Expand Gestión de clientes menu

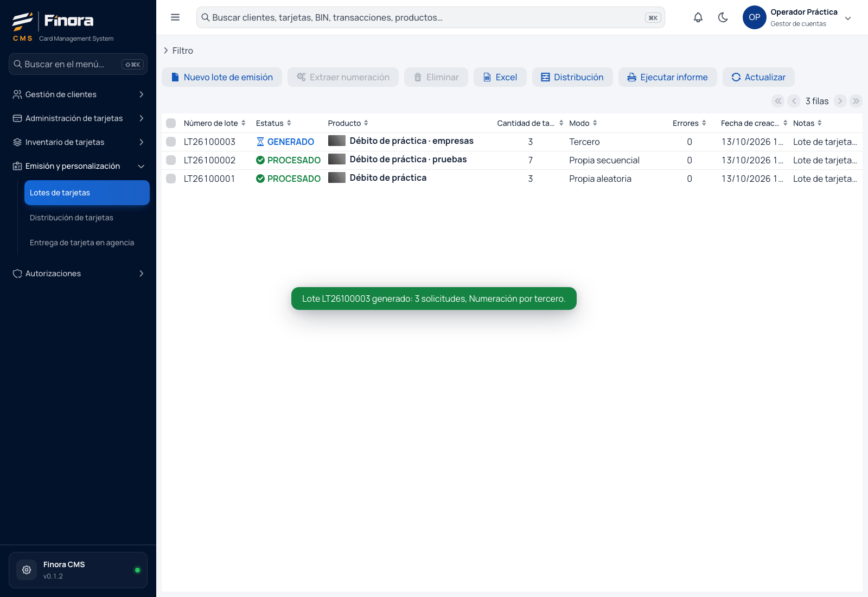78,94
